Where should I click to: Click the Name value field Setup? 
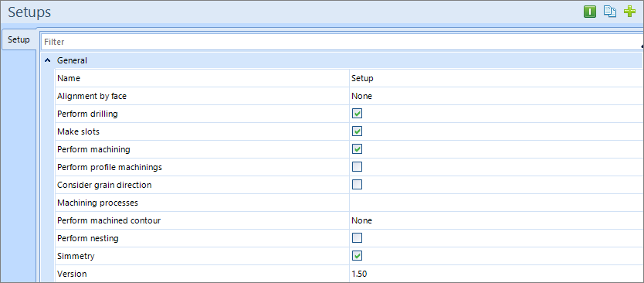(x=497, y=78)
